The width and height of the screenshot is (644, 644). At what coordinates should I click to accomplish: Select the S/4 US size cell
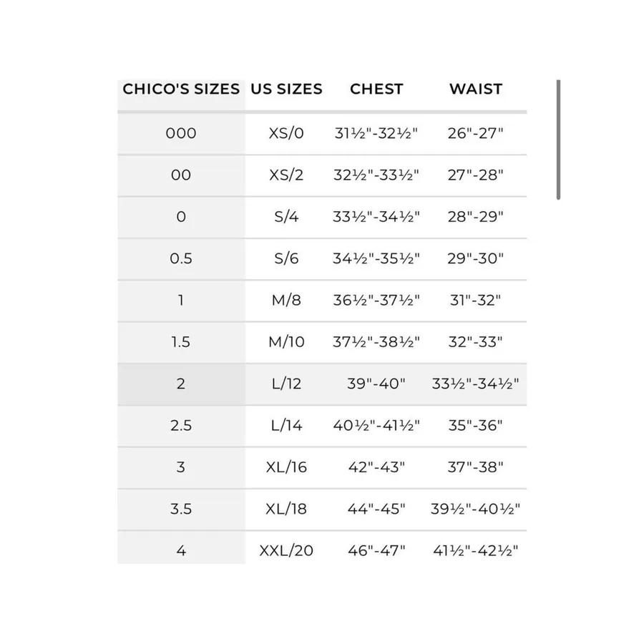286,217
